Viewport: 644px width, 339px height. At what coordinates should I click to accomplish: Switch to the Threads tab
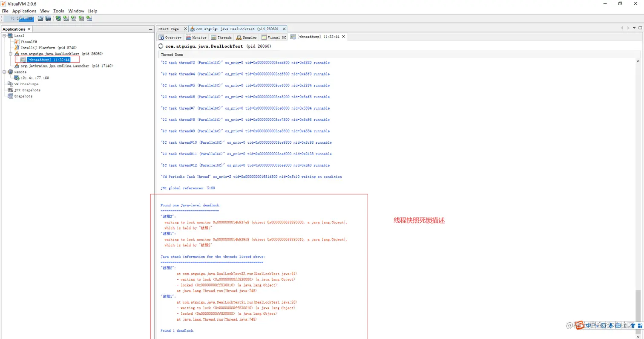coord(221,37)
